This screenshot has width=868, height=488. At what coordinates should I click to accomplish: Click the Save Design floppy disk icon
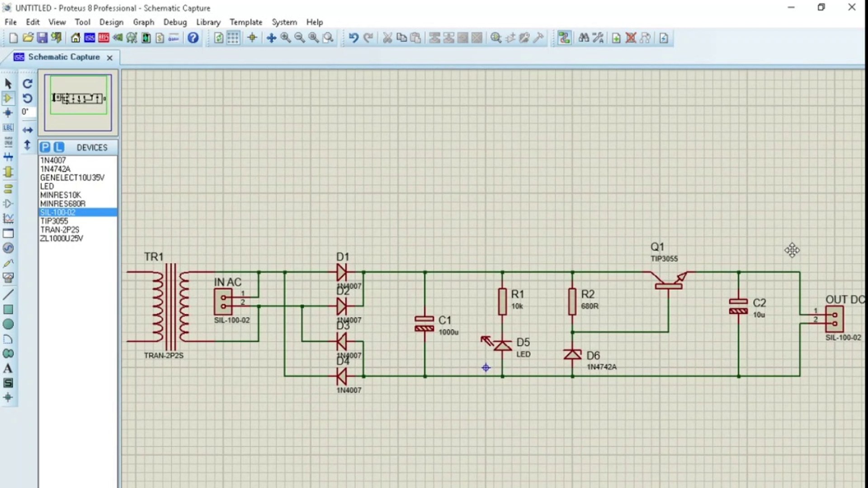(x=42, y=38)
